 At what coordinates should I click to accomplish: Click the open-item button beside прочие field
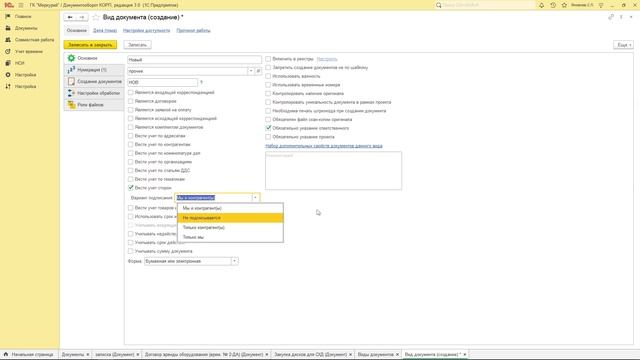click(x=258, y=71)
